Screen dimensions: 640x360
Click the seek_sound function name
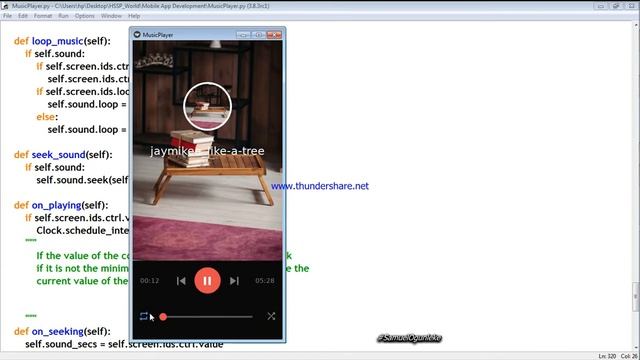pyautogui.click(x=58, y=155)
